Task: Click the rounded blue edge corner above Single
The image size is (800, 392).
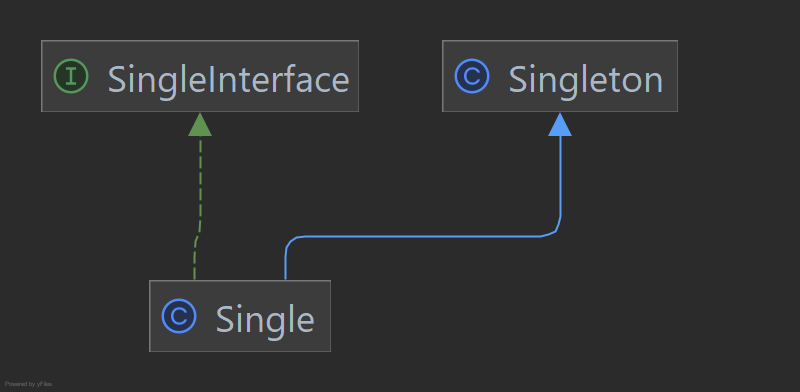Action: (290, 242)
